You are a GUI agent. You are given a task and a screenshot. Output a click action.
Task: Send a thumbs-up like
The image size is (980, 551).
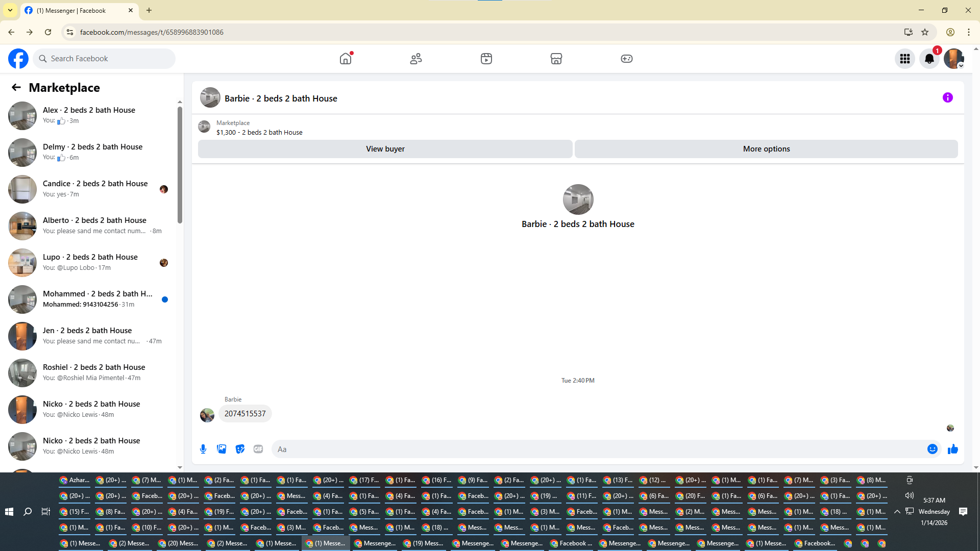point(952,449)
